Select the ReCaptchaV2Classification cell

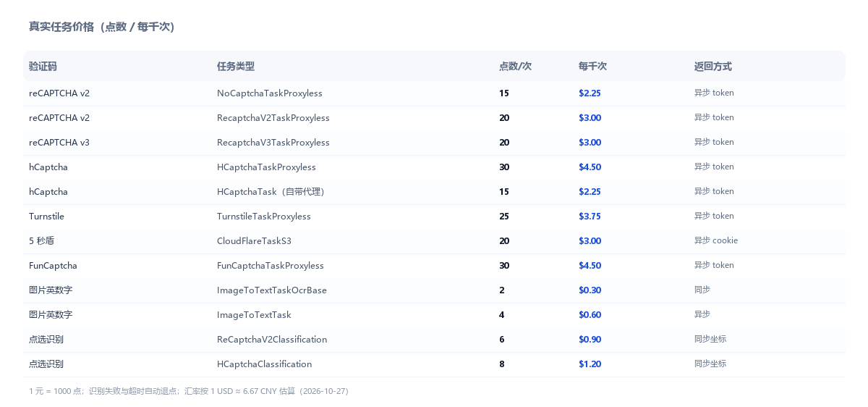point(272,340)
